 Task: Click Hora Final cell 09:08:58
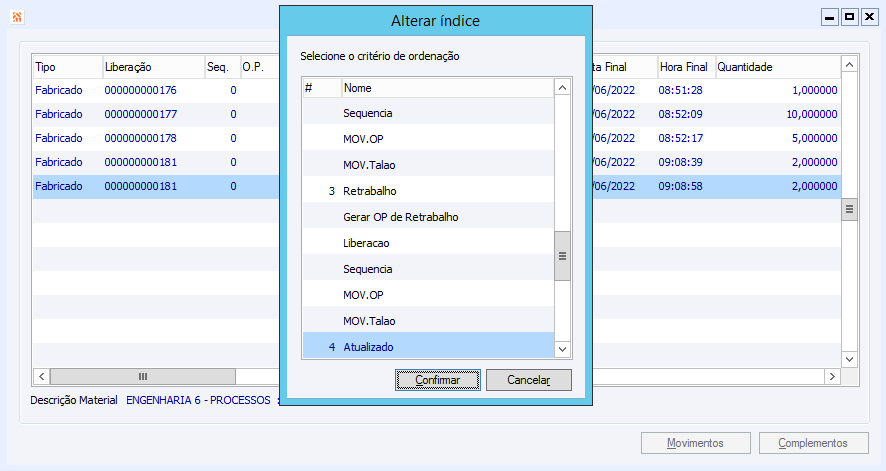click(x=680, y=186)
